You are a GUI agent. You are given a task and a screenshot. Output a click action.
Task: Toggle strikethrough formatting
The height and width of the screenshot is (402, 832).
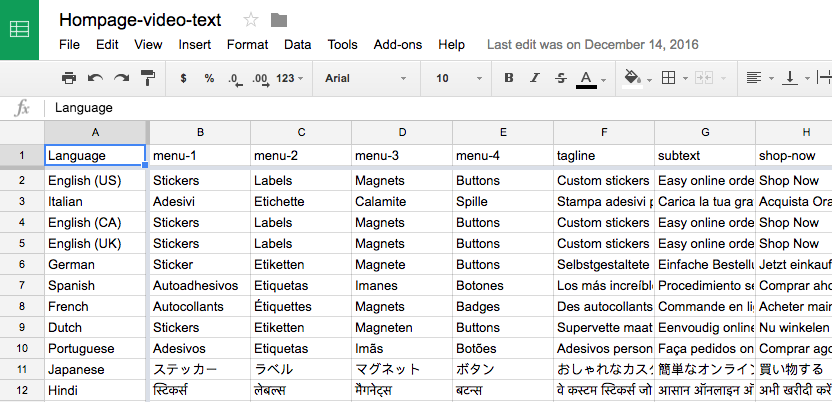click(x=560, y=78)
